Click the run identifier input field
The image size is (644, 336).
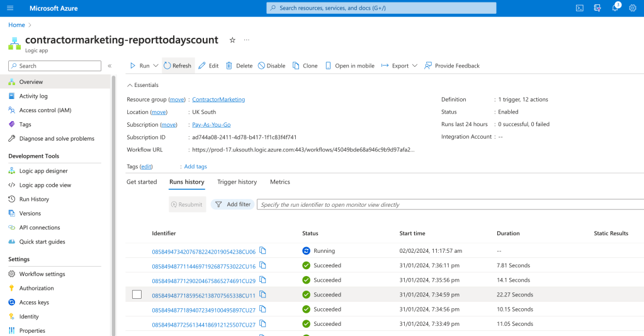click(450, 204)
